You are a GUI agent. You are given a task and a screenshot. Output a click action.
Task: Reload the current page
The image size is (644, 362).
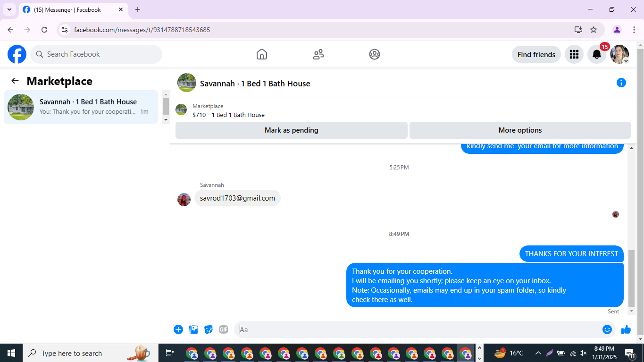(44, 30)
